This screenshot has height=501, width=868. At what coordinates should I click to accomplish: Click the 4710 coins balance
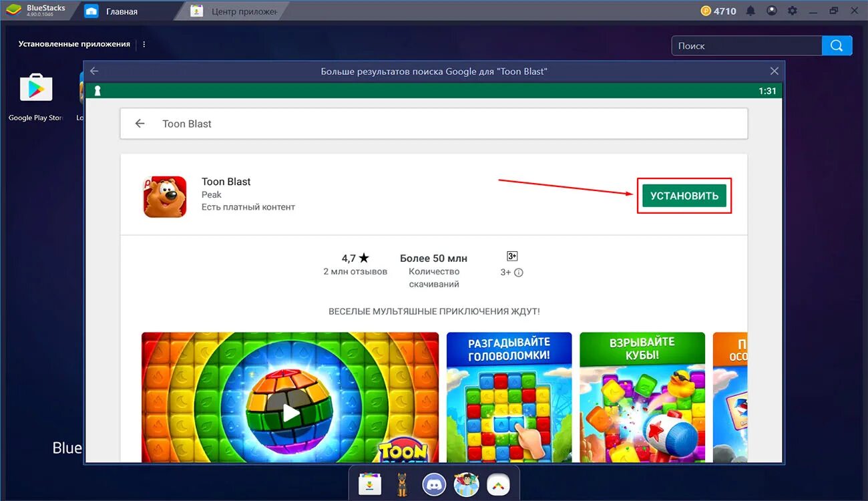coord(718,11)
